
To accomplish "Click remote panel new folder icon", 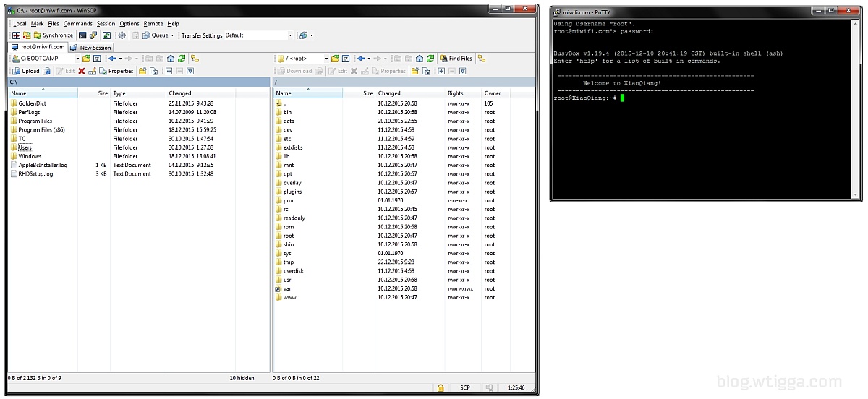I will [x=415, y=71].
